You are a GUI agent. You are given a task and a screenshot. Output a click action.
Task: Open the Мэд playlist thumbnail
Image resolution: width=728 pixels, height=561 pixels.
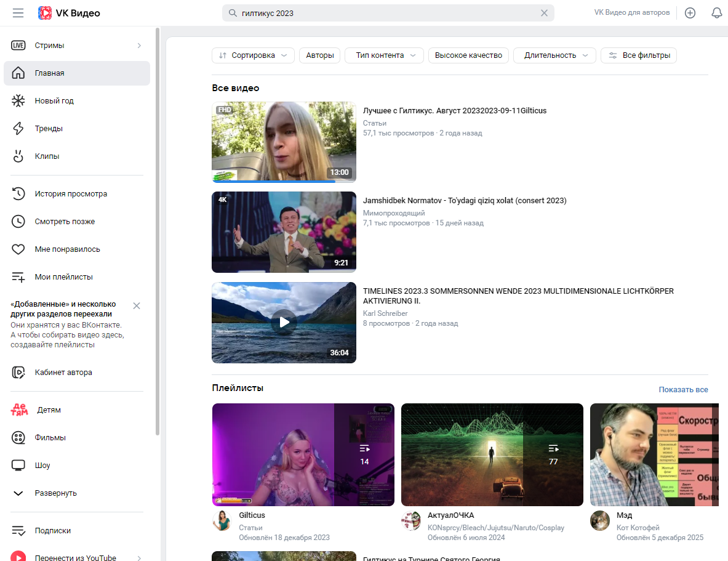654,454
